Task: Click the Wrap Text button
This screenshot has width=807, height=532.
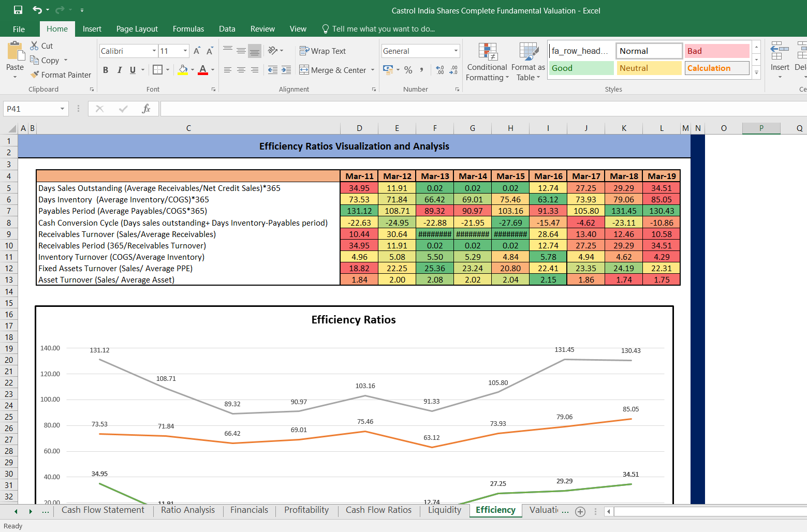Action: click(x=323, y=51)
